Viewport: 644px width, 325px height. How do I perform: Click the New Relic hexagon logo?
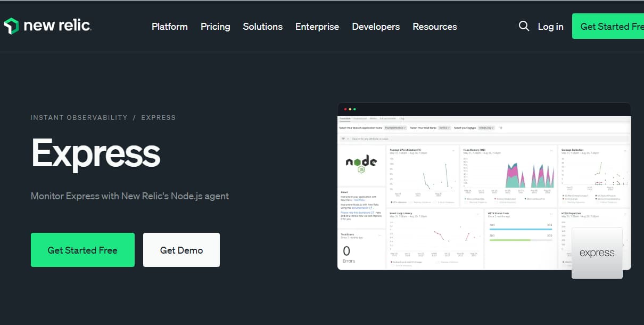pyautogui.click(x=11, y=26)
